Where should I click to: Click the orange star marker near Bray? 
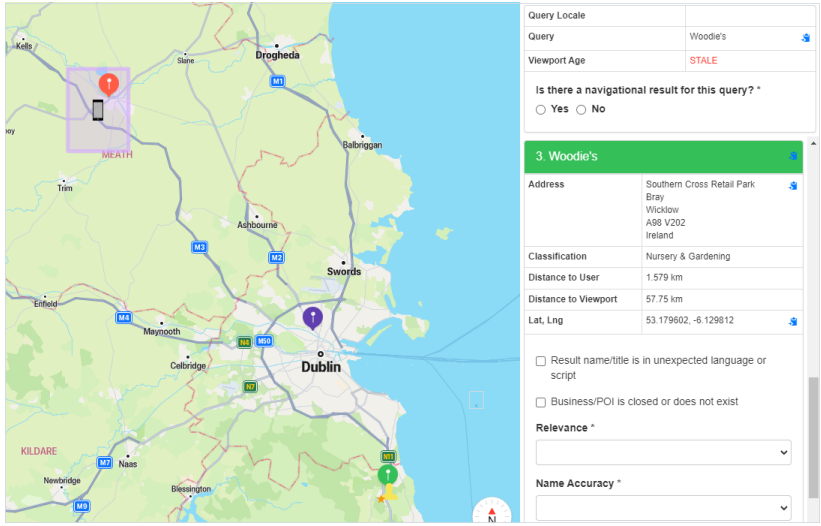click(381, 499)
